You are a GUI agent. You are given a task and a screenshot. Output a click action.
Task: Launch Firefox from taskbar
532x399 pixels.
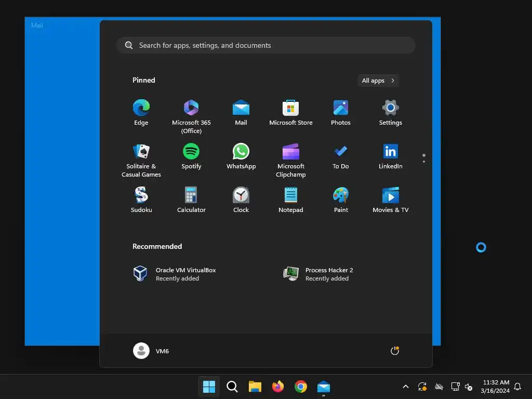click(278, 387)
